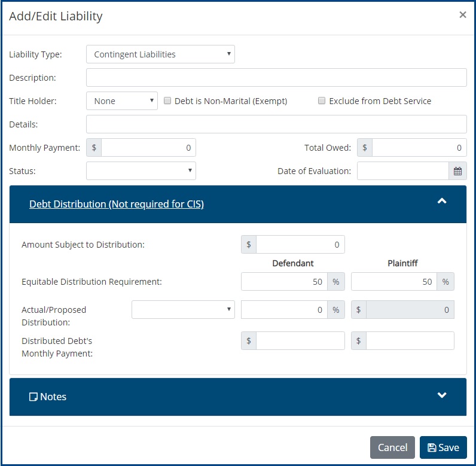
Task: Click the dollar sign addon of Monthly Payment
Action: (x=94, y=148)
